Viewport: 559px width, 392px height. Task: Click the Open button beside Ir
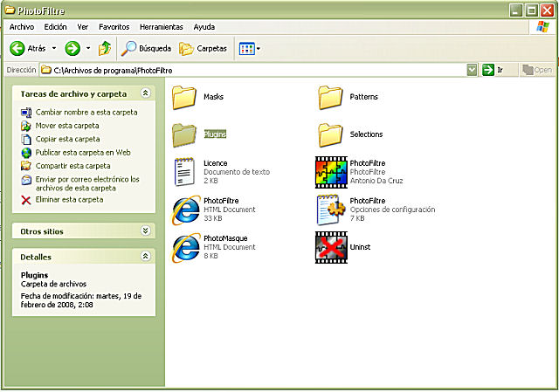coord(537,70)
